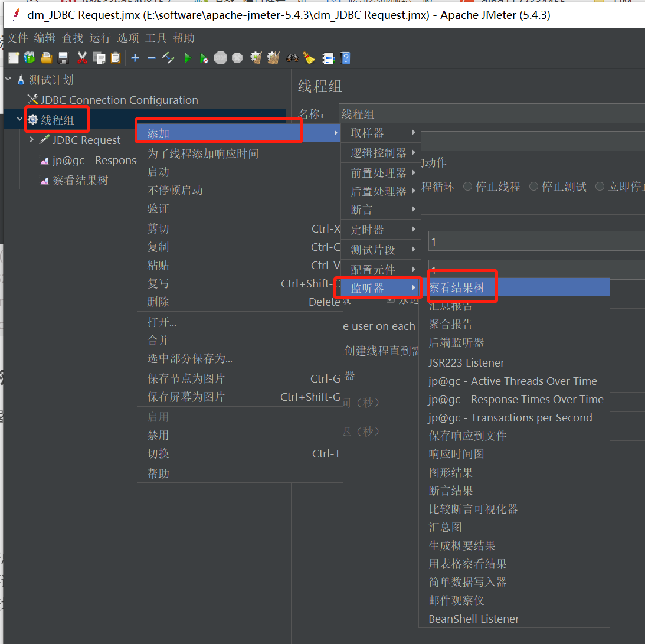Open the 文件 menu
The width and height of the screenshot is (645, 644).
[18, 38]
